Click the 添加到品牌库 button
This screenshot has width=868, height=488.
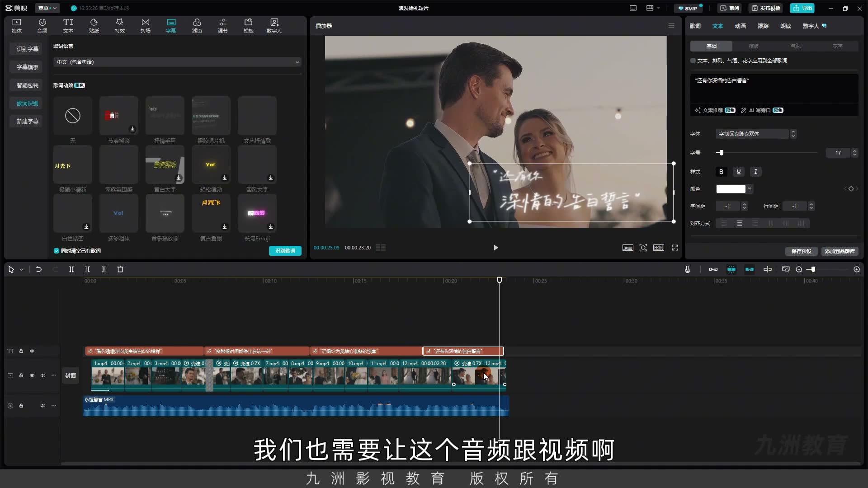point(840,251)
